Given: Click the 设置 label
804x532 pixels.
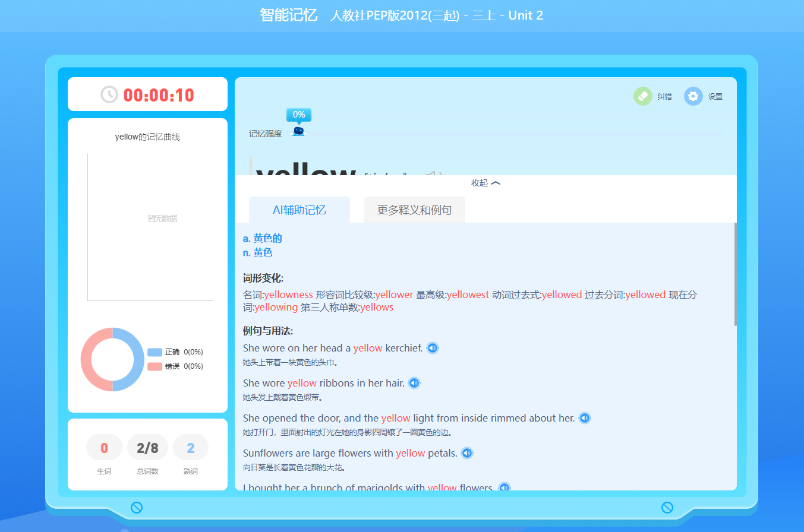Looking at the screenshot, I should 715,97.
